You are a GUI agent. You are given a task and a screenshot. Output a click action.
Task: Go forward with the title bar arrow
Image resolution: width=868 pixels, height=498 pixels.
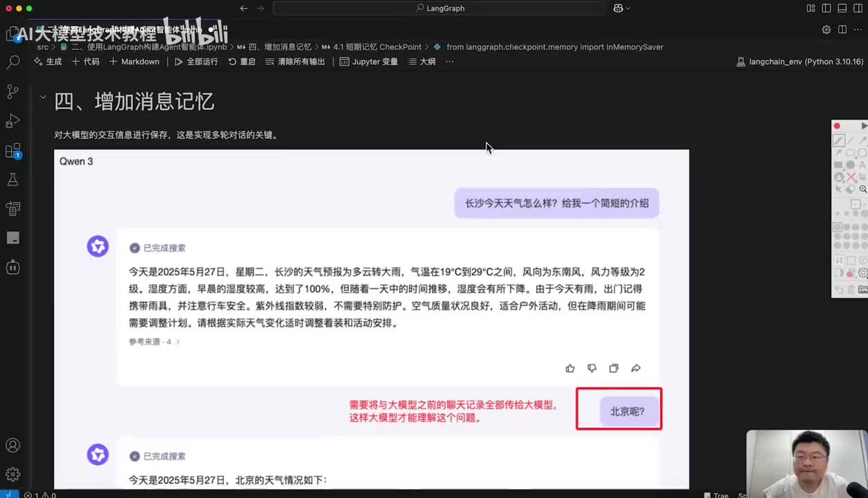pyautogui.click(x=261, y=8)
